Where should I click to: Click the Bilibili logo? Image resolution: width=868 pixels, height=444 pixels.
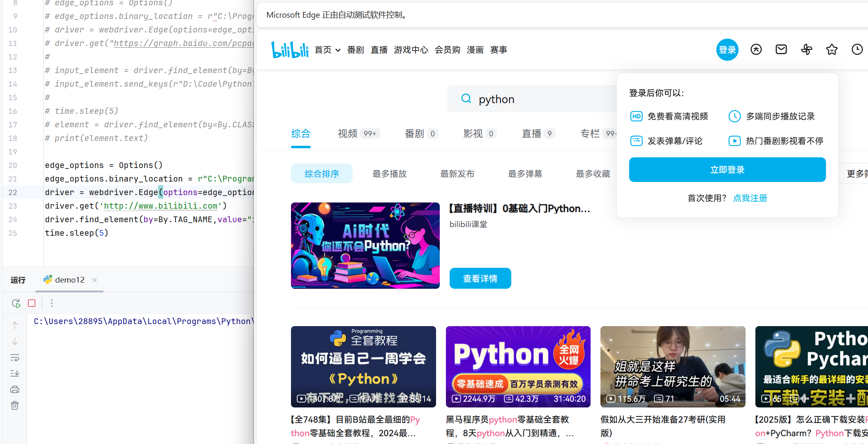pos(289,50)
